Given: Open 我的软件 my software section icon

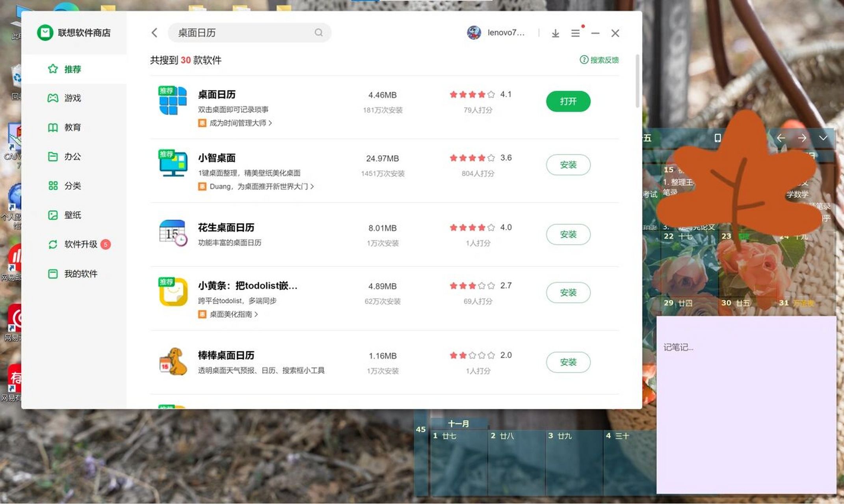Looking at the screenshot, I should tap(52, 273).
